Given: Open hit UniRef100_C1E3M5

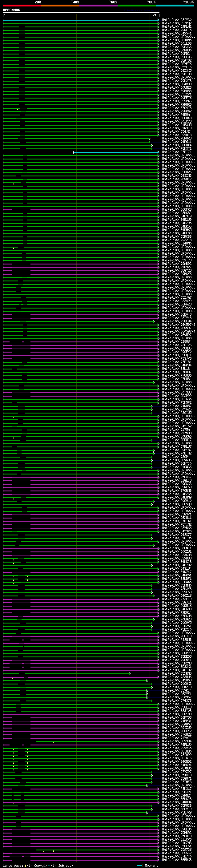Looking at the screenshot, I should click(x=176, y=125).
